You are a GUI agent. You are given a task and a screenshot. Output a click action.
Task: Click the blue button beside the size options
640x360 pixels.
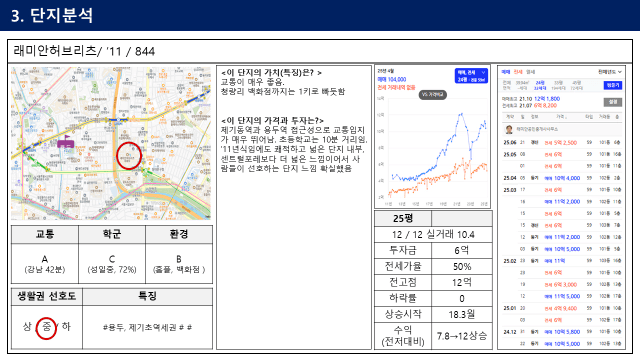(x=613, y=85)
